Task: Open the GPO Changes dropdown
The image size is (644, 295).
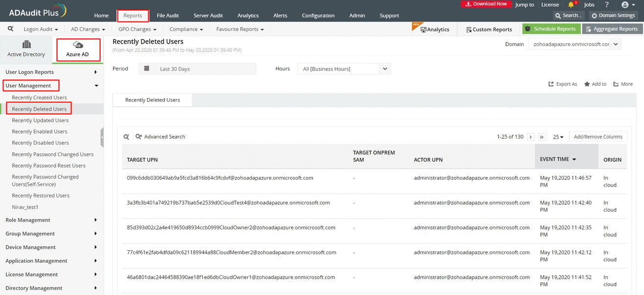Action: [138, 29]
